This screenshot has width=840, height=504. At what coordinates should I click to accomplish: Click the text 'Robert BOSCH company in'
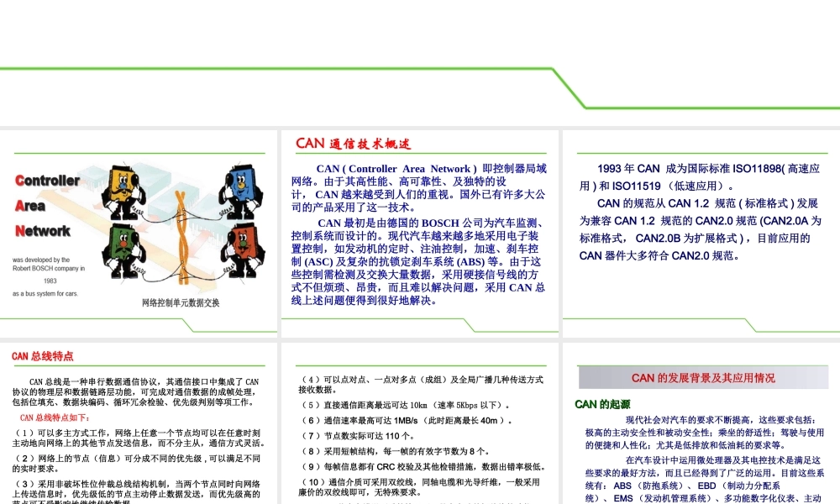(x=49, y=268)
